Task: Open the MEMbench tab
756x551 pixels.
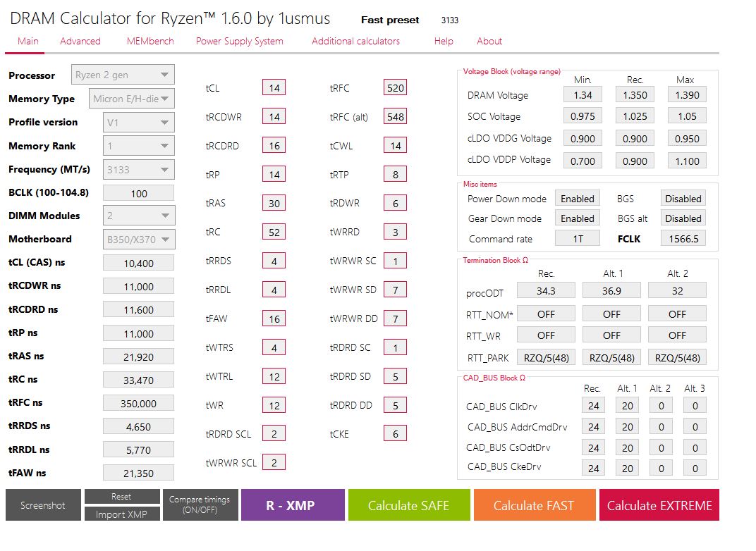Action: 150,42
